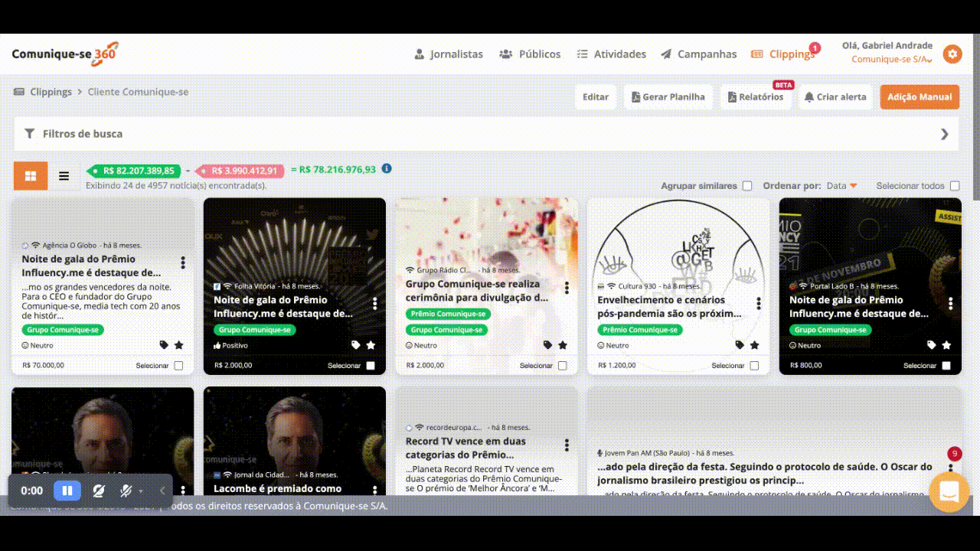This screenshot has height=551, width=980.
Task: Open the Clippings menu
Action: [782, 54]
